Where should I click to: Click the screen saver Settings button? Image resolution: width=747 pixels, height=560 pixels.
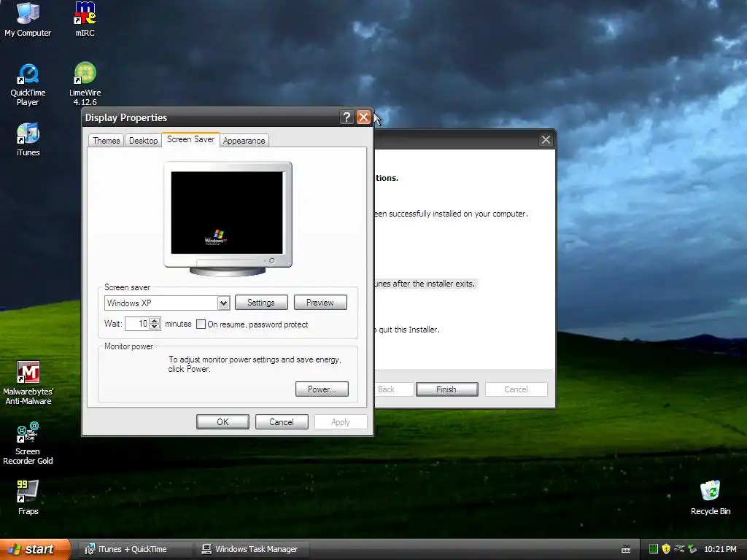(x=261, y=303)
